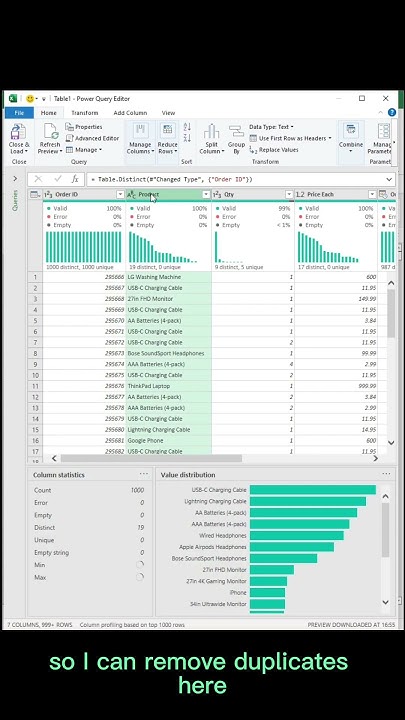Click the fx function icon
This screenshot has height=720, width=405.
[x=75, y=179]
